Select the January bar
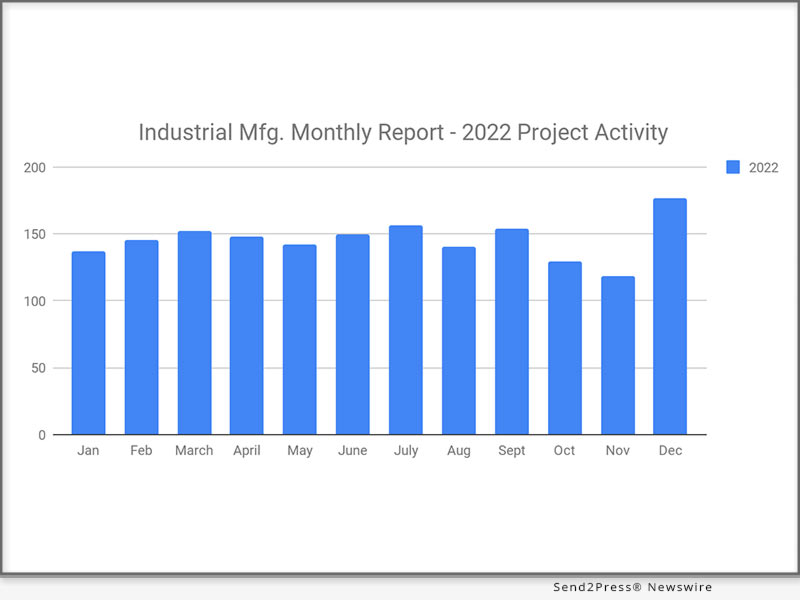 [x=88, y=343]
